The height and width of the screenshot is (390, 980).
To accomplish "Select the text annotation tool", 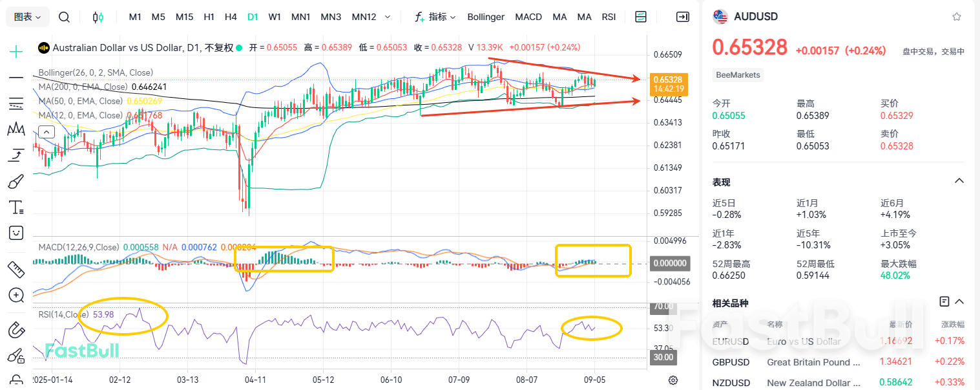I will click(x=16, y=207).
